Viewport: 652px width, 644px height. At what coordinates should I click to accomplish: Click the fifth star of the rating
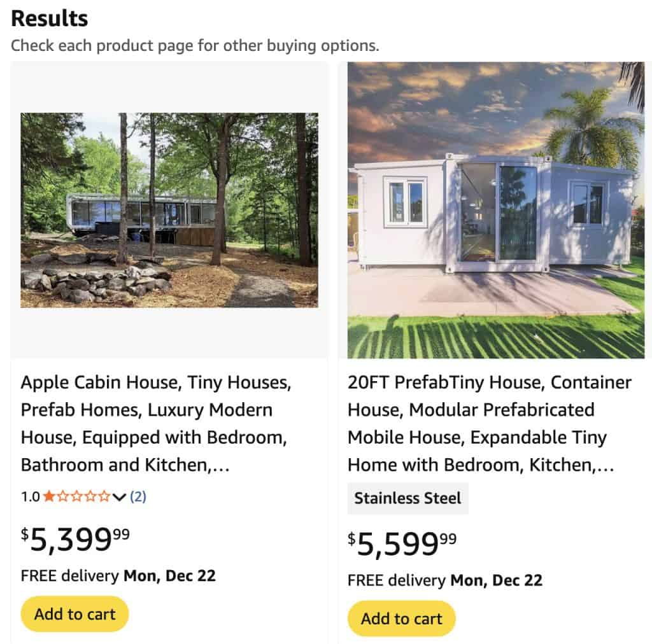point(104,496)
